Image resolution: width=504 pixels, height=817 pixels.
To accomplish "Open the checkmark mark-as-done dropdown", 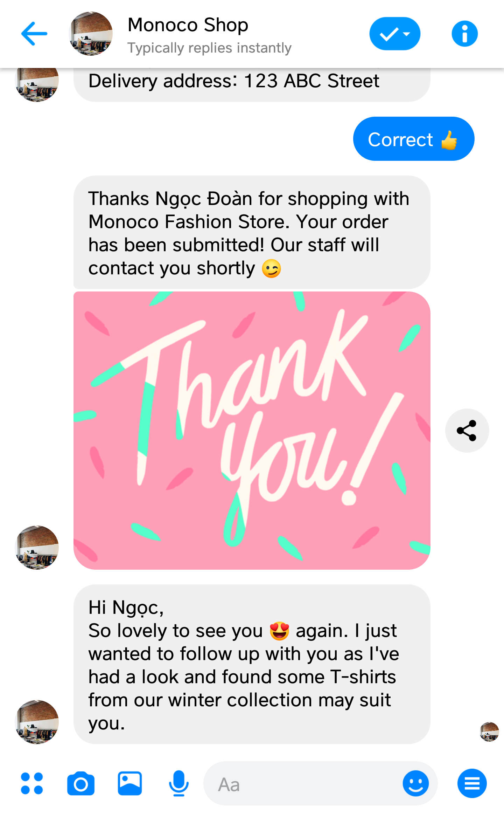I will (395, 34).
